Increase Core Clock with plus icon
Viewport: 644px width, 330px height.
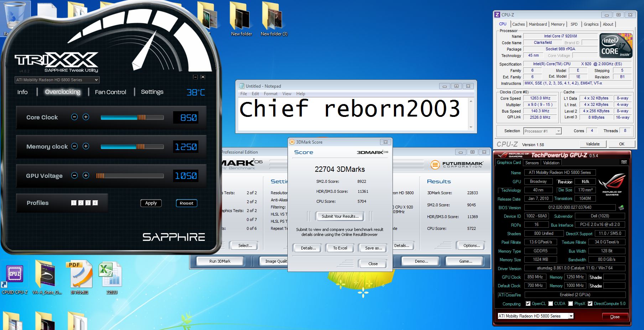[86, 117]
